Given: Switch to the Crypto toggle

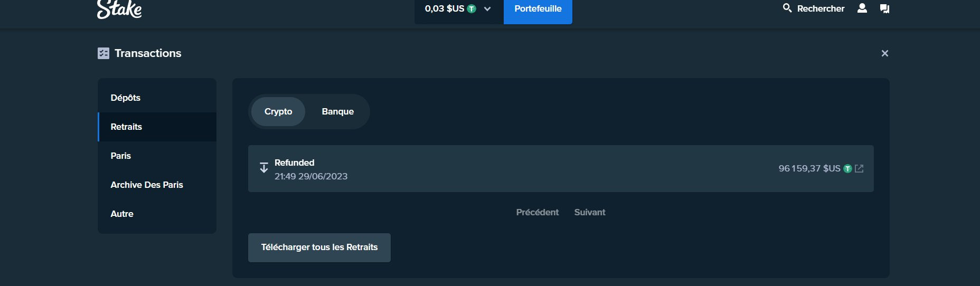Looking at the screenshot, I should tap(278, 111).
